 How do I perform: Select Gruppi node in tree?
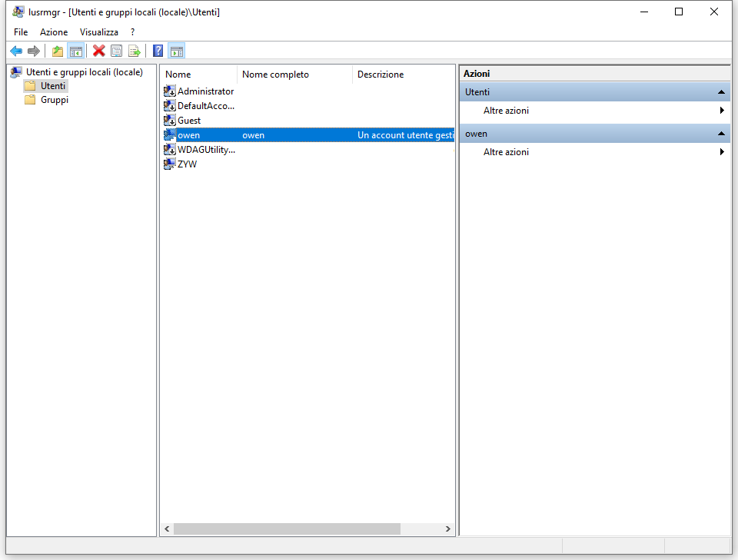[55, 100]
